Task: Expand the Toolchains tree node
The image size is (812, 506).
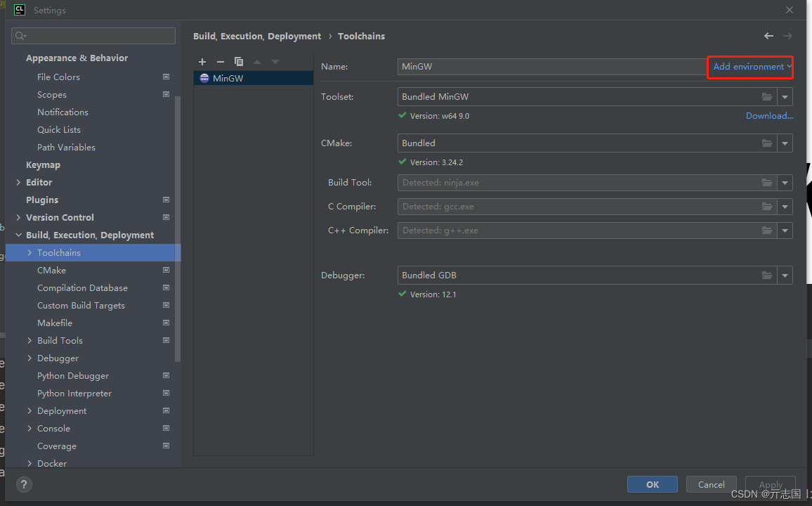Action: 30,253
